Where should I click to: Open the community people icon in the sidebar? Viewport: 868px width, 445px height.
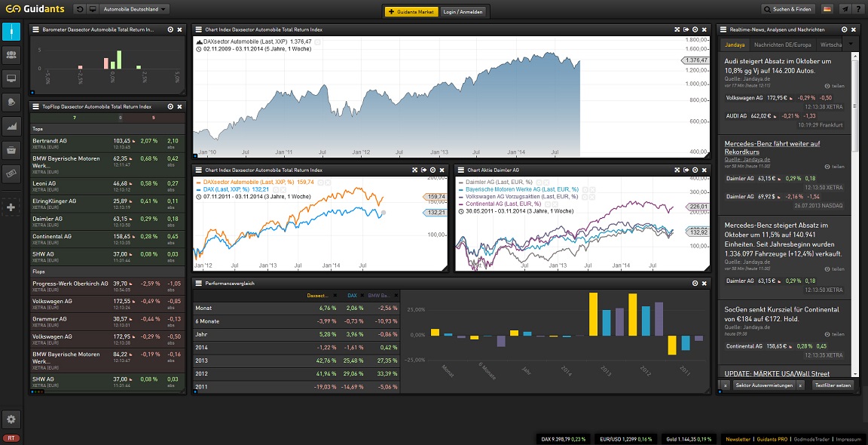pos(11,55)
